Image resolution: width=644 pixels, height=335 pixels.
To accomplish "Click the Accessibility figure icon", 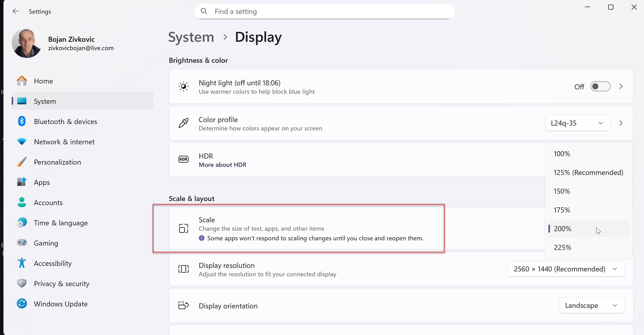I will (22, 263).
